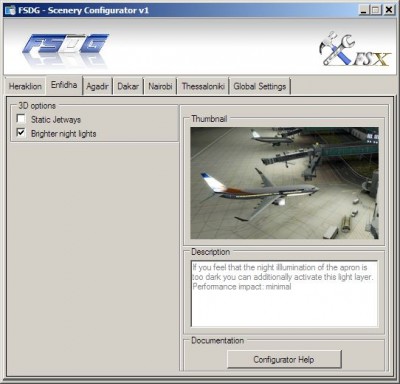Open the Thessaloniki tab
400x384 pixels.
[x=203, y=86]
